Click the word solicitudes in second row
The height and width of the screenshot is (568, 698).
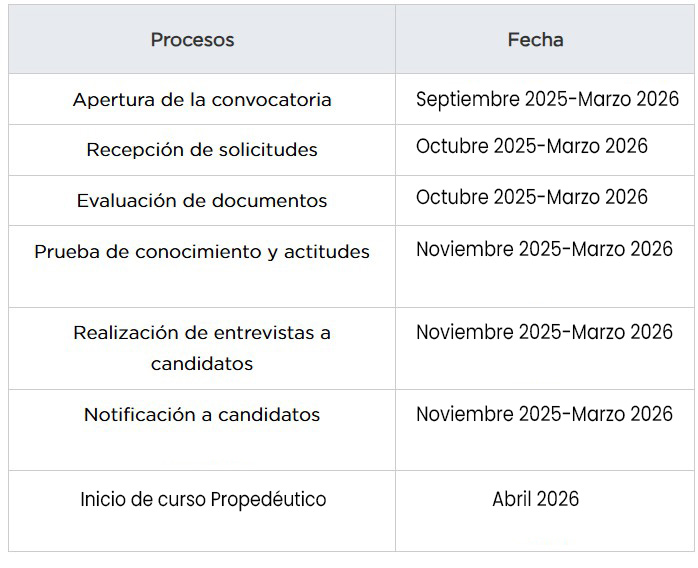[268, 150]
